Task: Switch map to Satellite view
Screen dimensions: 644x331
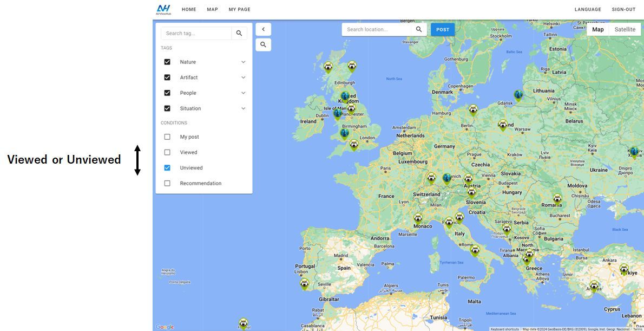Action: point(625,30)
